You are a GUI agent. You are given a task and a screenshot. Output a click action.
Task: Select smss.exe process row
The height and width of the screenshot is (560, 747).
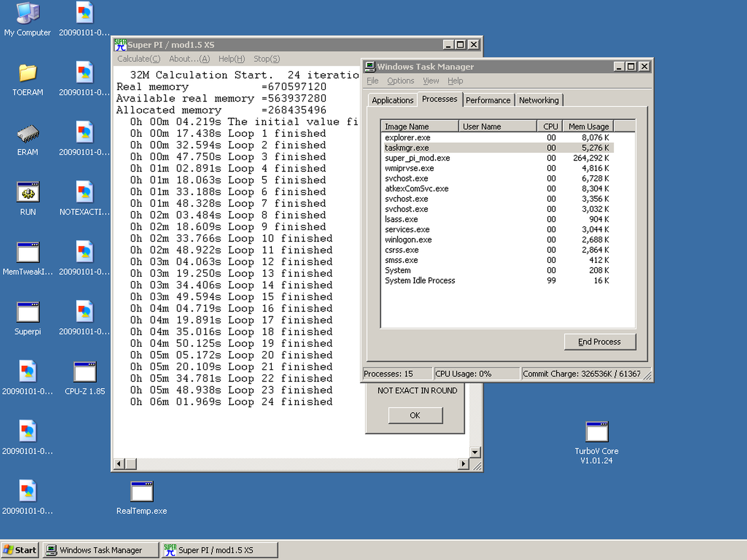click(498, 260)
